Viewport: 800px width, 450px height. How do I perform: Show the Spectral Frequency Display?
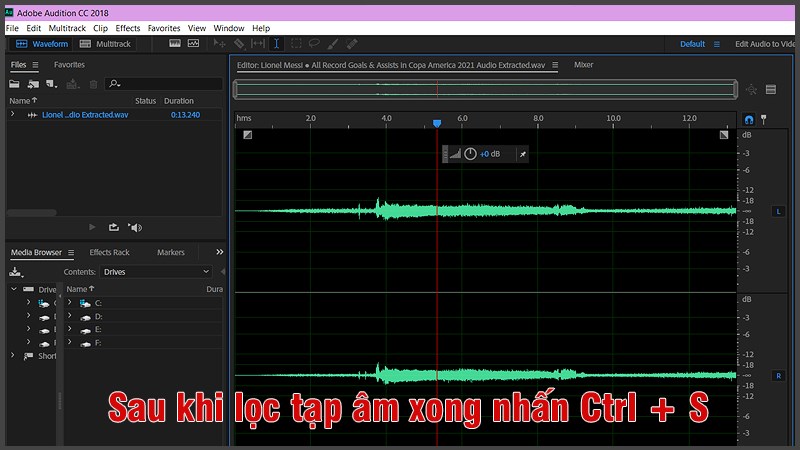[175, 43]
